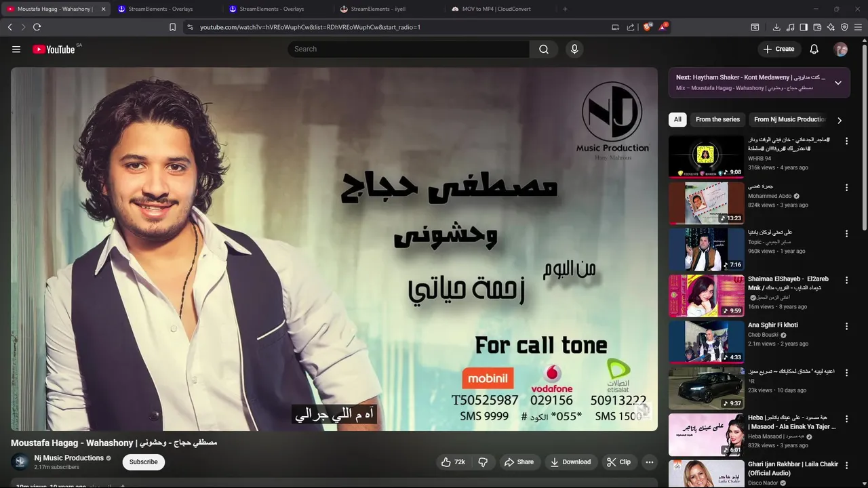Open Brave Playlist music note icon

pyautogui.click(x=790, y=27)
